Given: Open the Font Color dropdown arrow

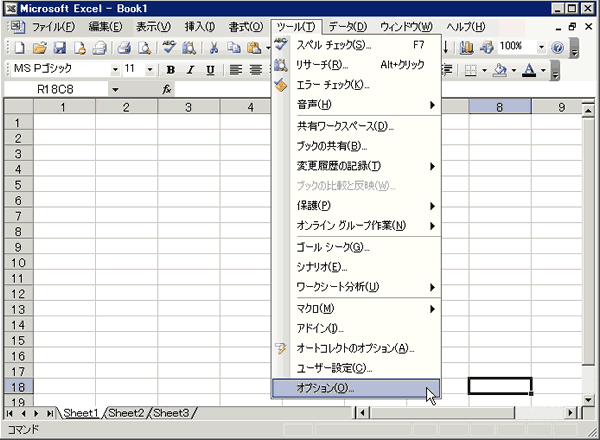Looking at the screenshot, I should 543,70.
